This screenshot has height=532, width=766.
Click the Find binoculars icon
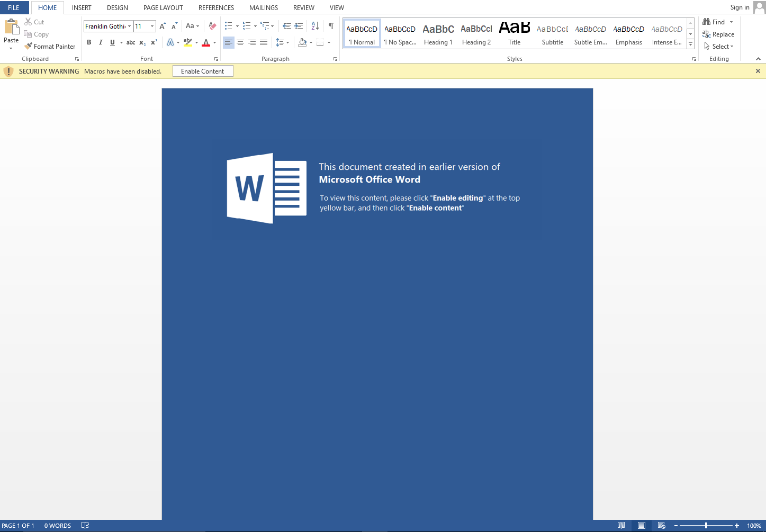707,22
